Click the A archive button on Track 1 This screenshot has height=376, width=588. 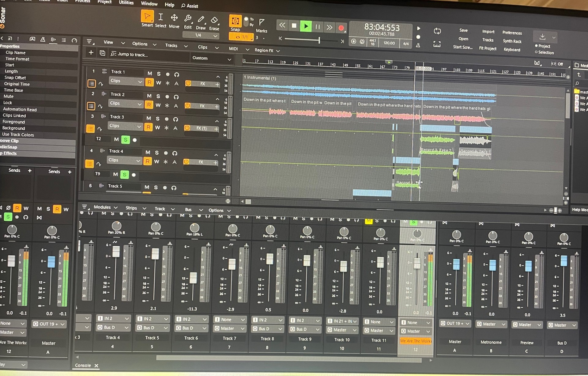pos(176,83)
